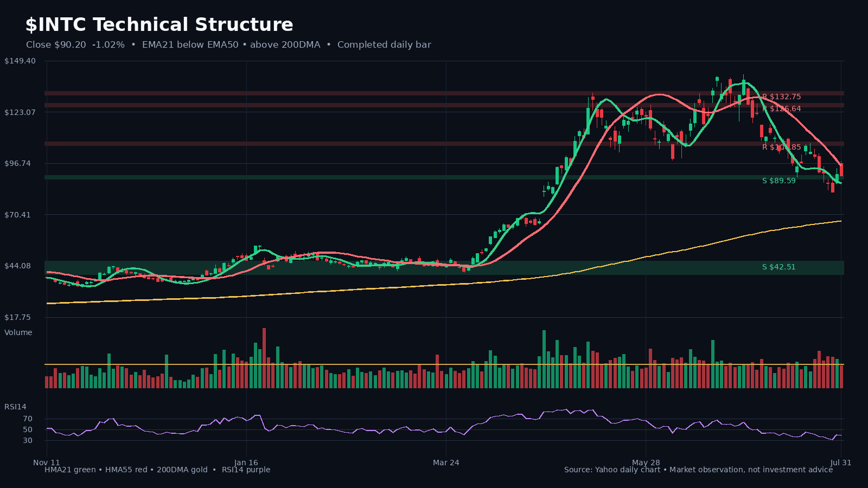
Task: Select the Close $90.20 subtitle line
Action: [228, 45]
